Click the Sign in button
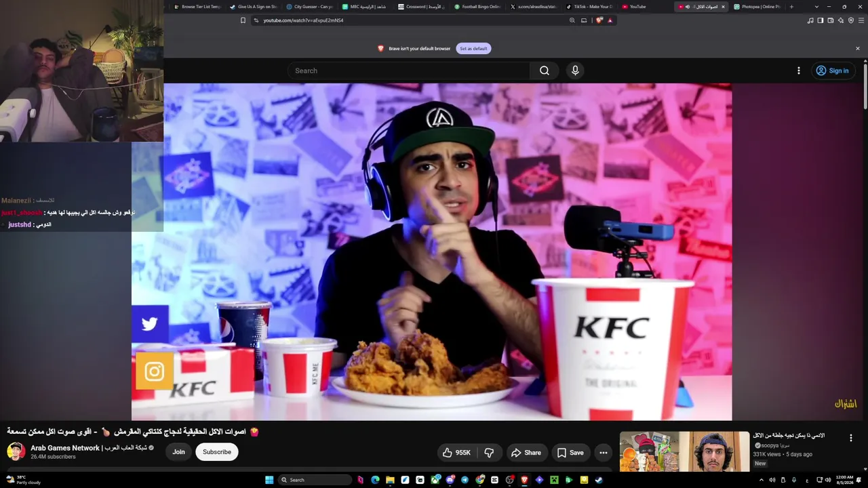Viewport: 868px width, 488px height. [x=832, y=70]
